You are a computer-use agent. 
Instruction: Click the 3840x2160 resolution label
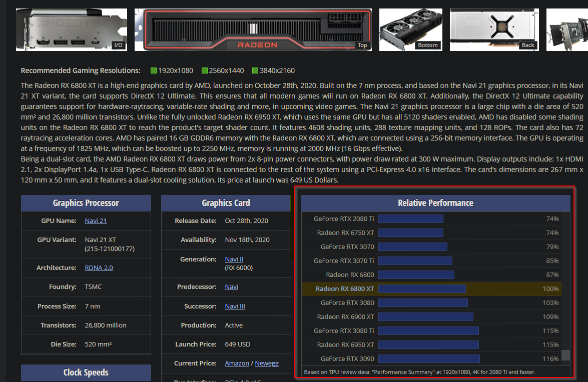277,70
